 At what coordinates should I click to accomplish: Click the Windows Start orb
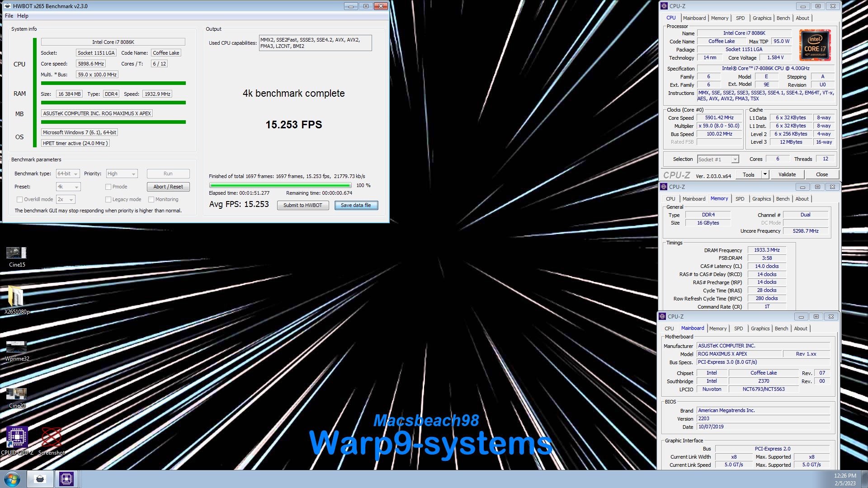12,479
